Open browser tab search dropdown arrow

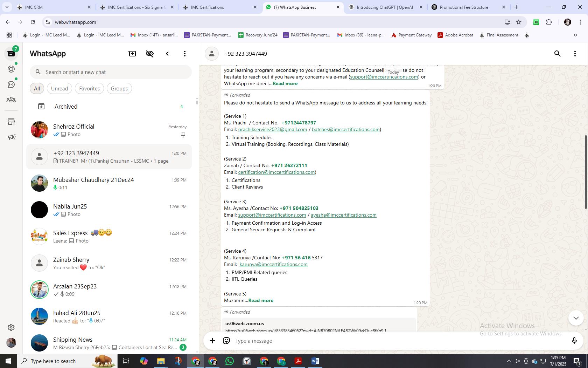pyautogui.click(x=7, y=7)
